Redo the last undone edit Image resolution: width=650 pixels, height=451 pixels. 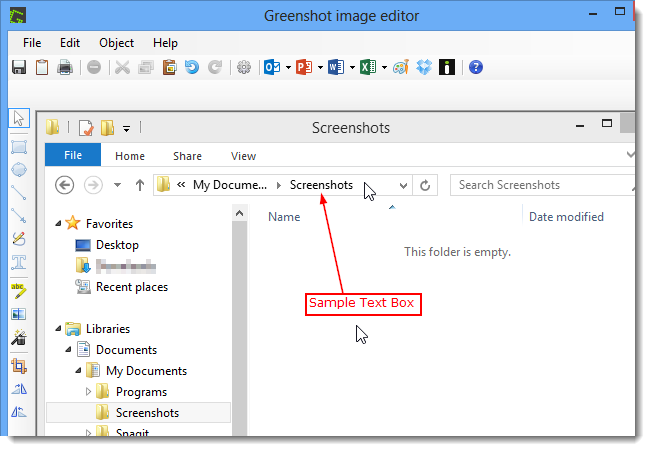pos(215,67)
